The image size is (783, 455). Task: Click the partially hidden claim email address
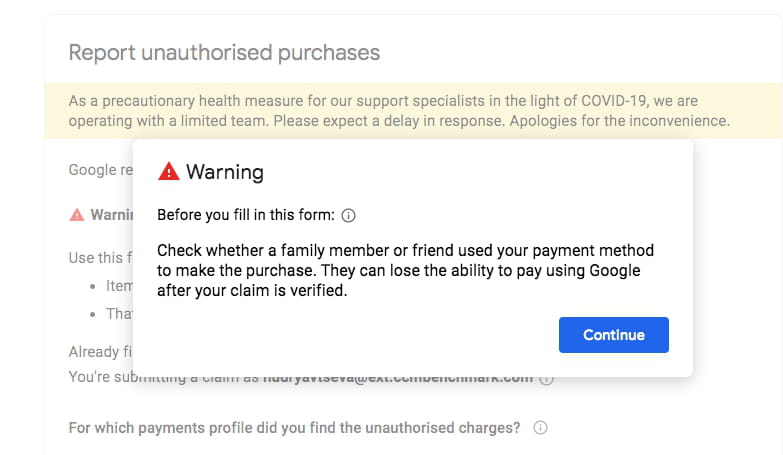coord(400,379)
